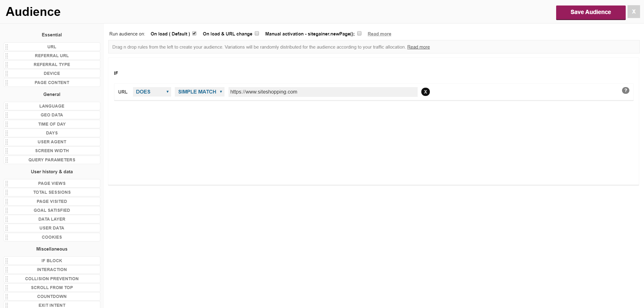644x308 pixels.
Task: Click the drag handle beside USER DATA
Action: [7, 228]
